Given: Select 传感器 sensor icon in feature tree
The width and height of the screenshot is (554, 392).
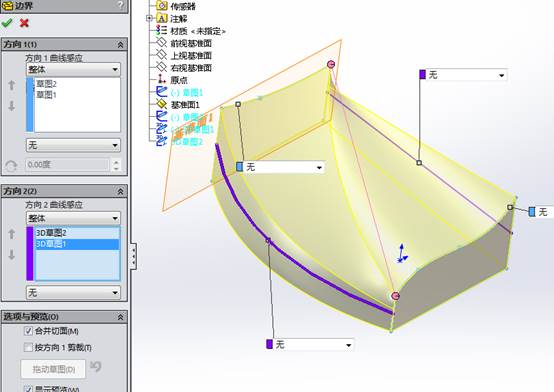Looking at the screenshot, I should pos(161,6).
